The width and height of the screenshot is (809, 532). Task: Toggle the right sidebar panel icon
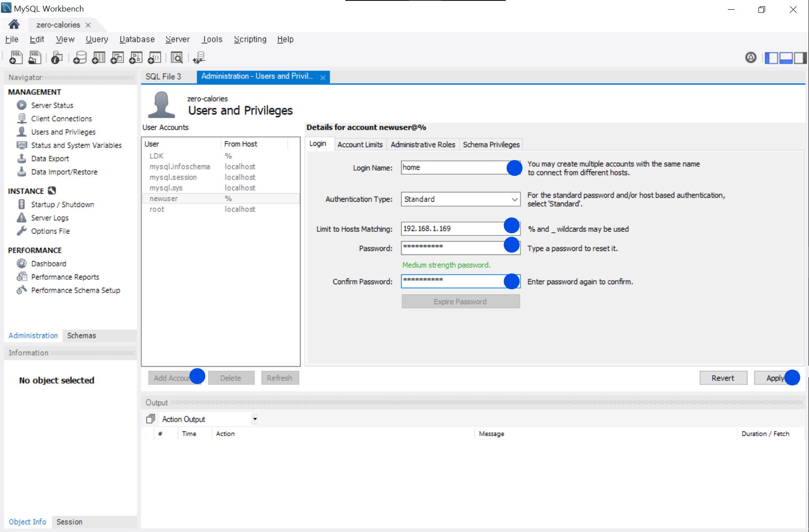click(800, 58)
